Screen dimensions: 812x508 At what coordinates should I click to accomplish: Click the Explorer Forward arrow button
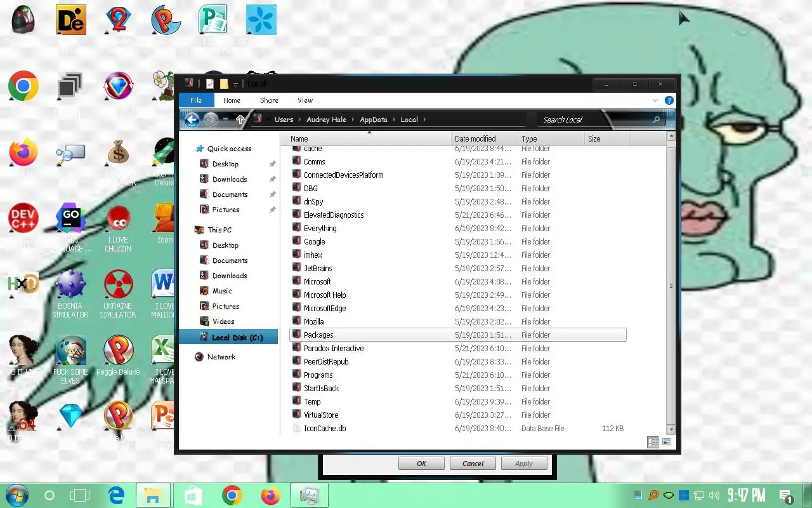coord(211,119)
